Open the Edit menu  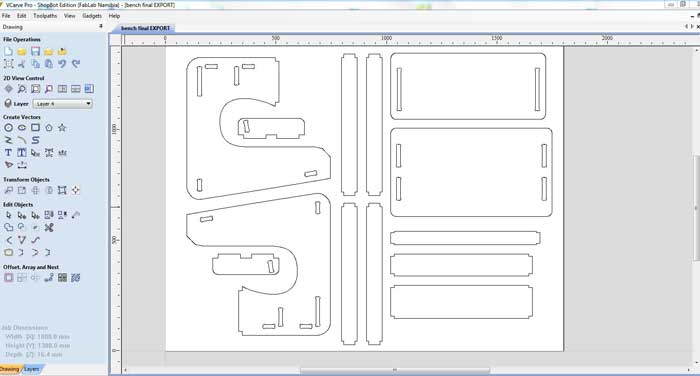click(21, 16)
